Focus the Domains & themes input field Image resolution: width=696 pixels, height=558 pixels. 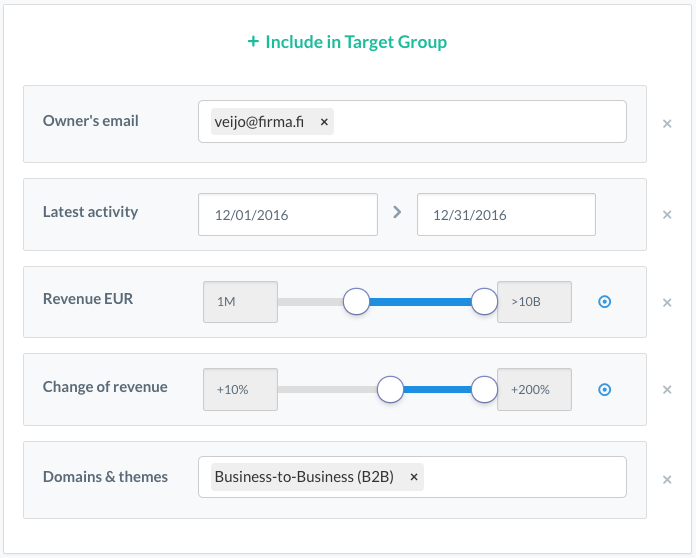(525, 478)
